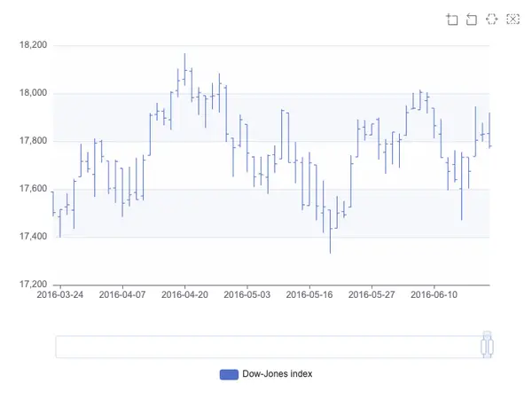Toggle the Dow-Jones index series swatch
This screenshot has height=399, width=532.
point(229,374)
